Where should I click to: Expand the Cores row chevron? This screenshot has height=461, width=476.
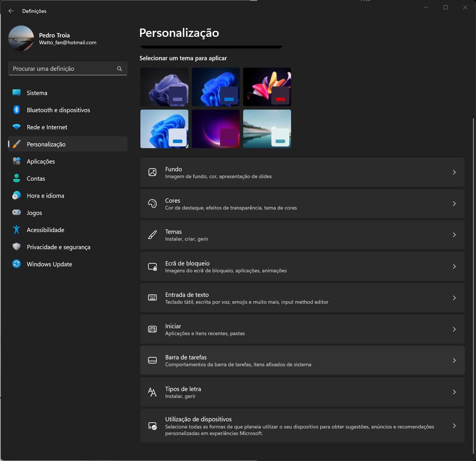(x=454, y=204)
